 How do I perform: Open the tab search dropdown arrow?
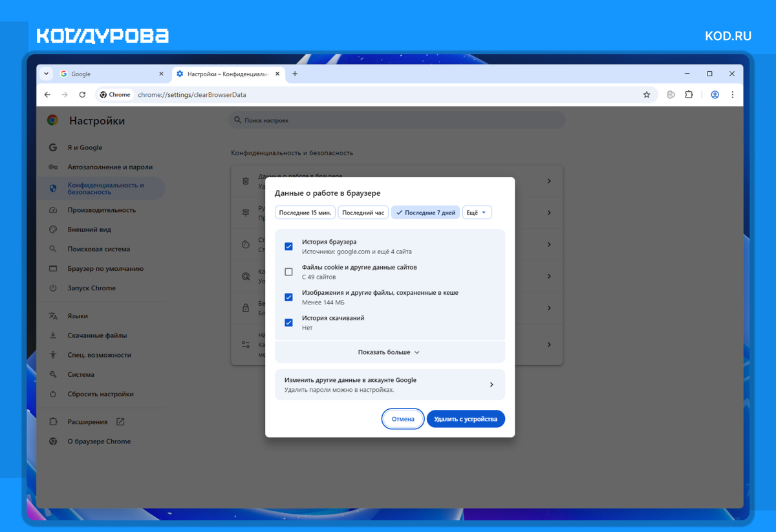pos(46,74)
